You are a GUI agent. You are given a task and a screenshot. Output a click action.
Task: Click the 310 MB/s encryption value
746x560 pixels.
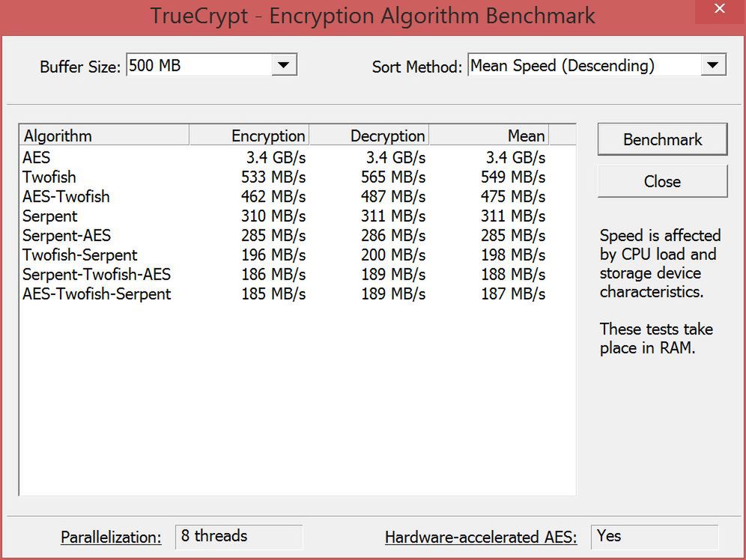point(273,216)
